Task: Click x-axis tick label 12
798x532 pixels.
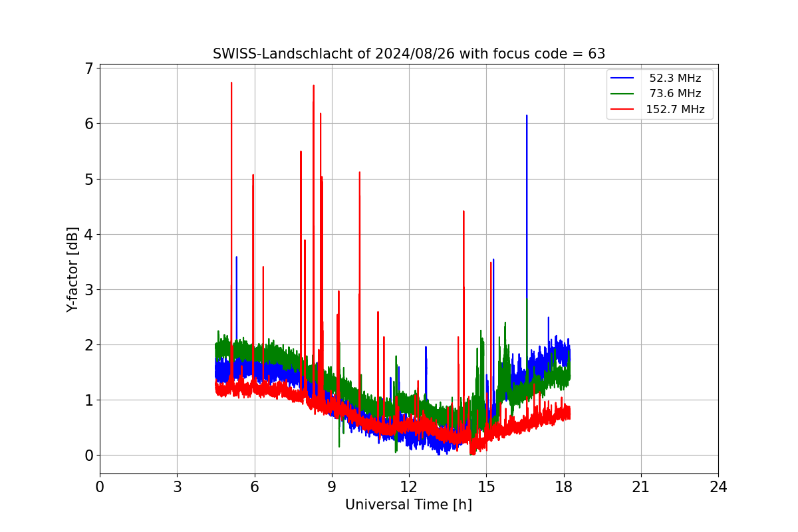Action: pos(409,487)
